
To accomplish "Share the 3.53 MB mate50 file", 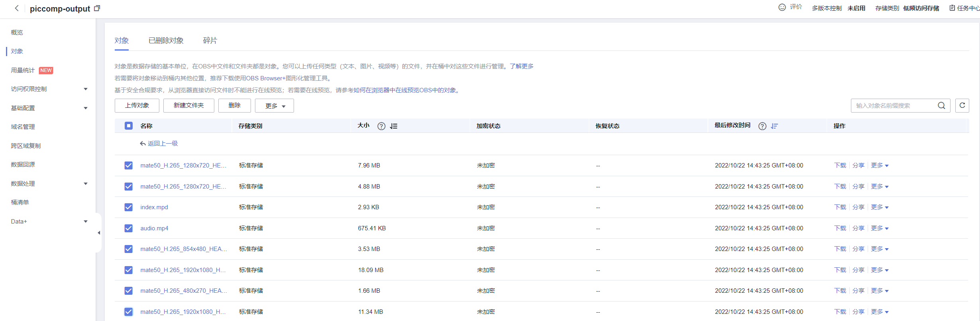I will (858, 249).
